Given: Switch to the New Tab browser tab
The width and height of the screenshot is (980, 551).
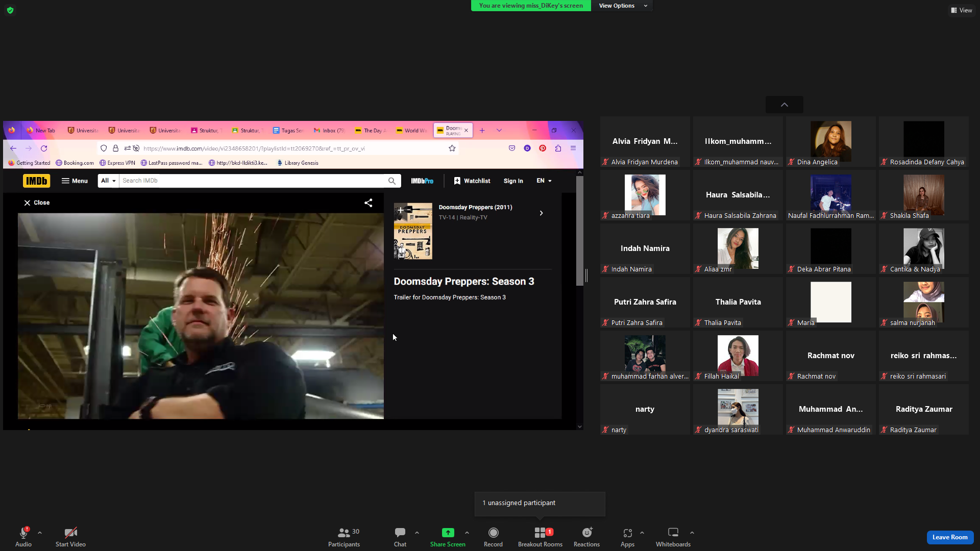Looking at the screenshot, I should coord(42,131).
